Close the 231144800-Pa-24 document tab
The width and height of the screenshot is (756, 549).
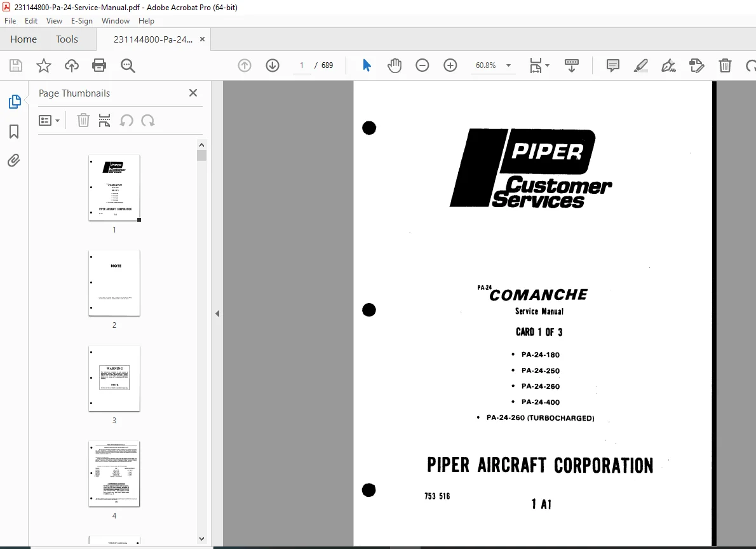click(x=202, y=39)
